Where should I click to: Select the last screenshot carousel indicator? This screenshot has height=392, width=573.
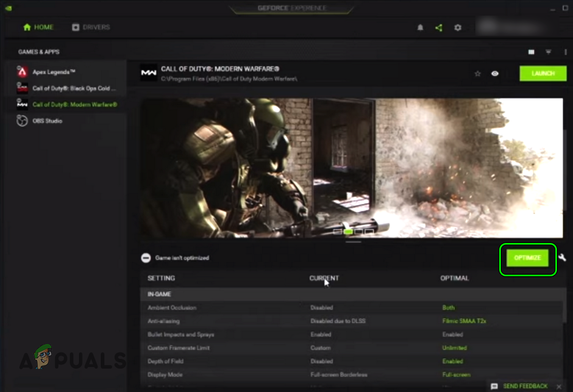coord(369,231)
